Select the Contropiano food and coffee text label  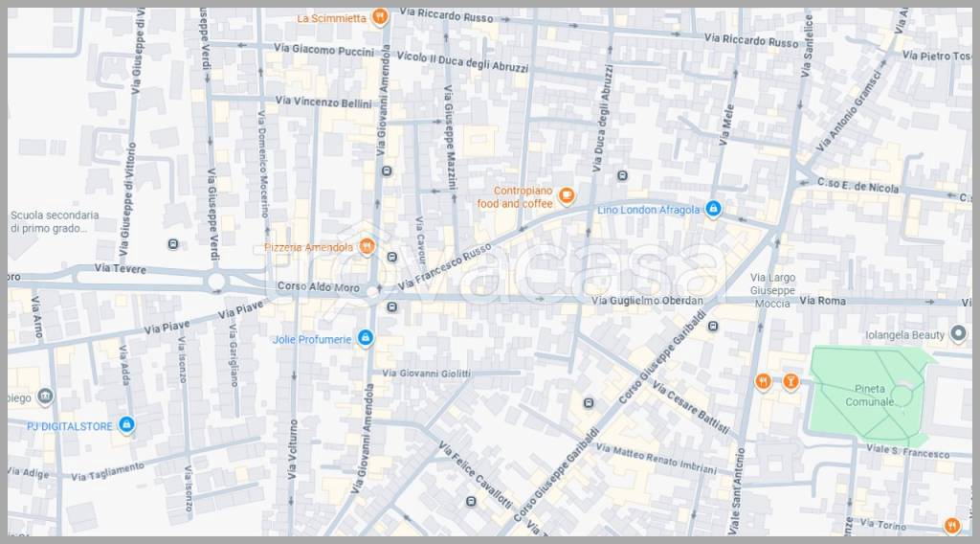[515, 197]
